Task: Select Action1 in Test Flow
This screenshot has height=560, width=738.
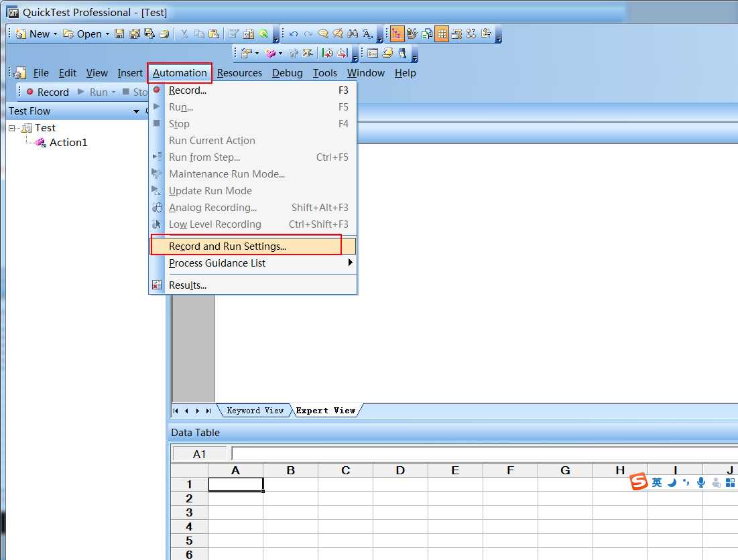Action: pyautogui.click(x=68, y=143)
